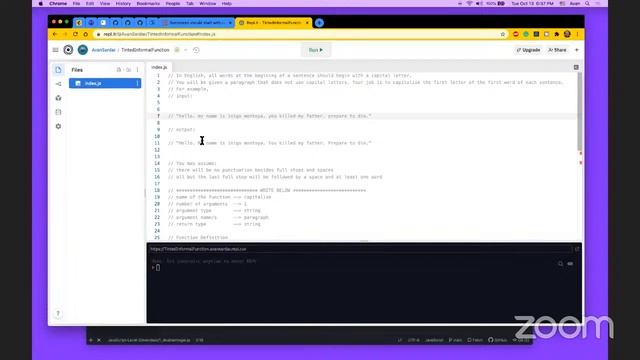Click the console input prompt

click(158, 268)
